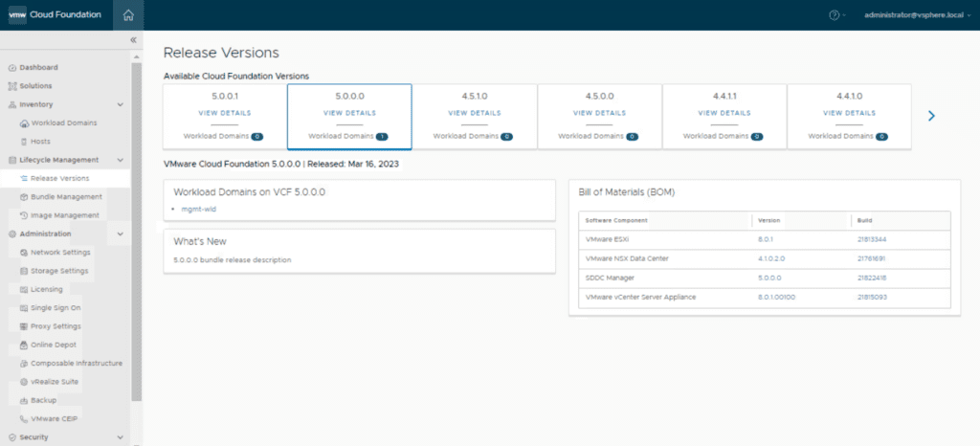Click the Online Depot icon

point(24,345)
